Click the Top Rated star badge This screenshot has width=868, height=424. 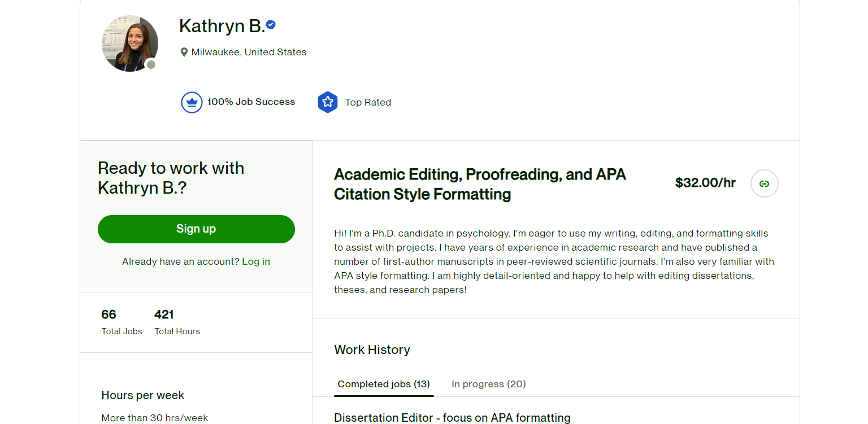coord(328,102)
